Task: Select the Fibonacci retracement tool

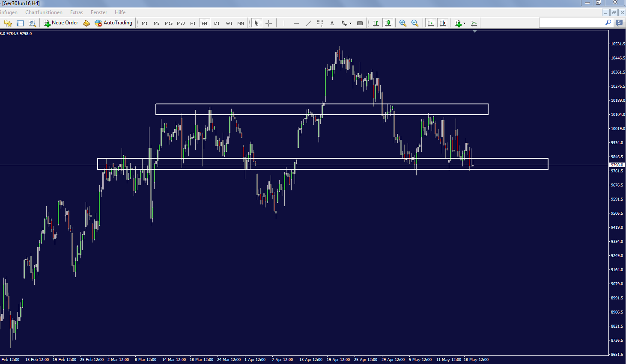Action: (320, 23)
